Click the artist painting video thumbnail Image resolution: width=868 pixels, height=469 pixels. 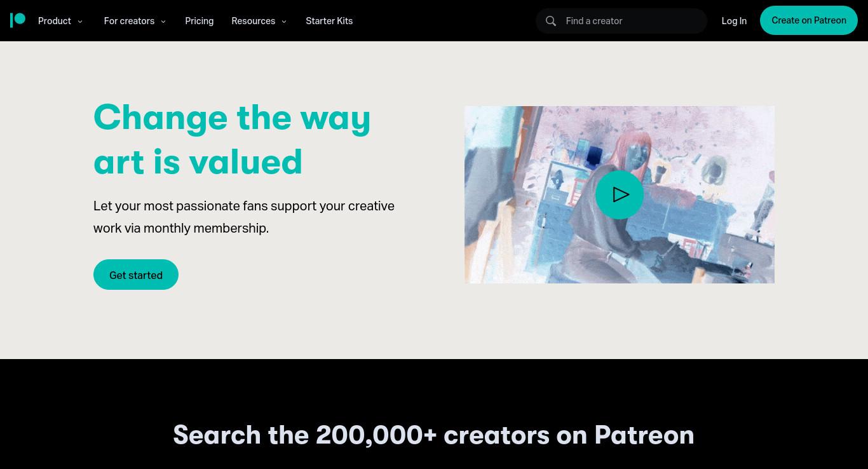click(x=620, y=194)
